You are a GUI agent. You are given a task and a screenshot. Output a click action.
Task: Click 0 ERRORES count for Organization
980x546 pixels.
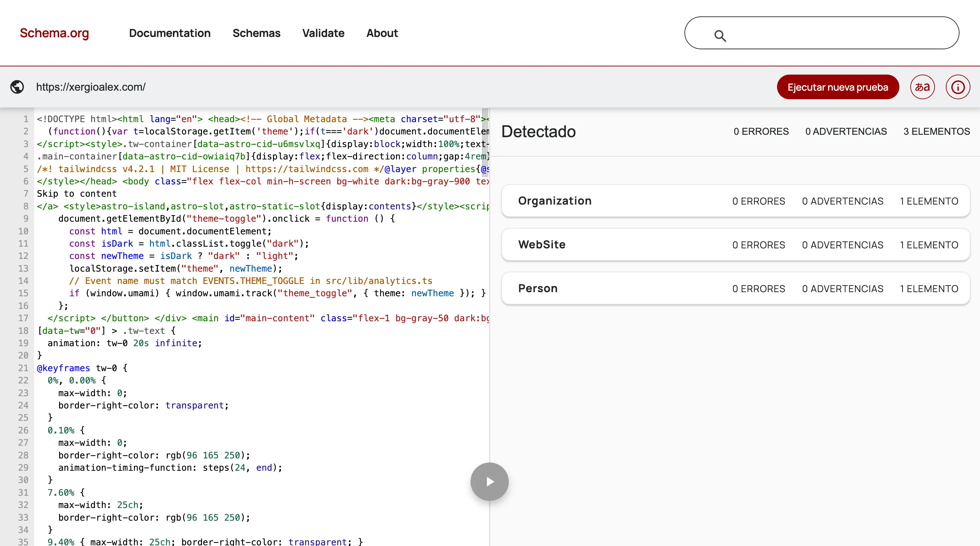point(759,201)
